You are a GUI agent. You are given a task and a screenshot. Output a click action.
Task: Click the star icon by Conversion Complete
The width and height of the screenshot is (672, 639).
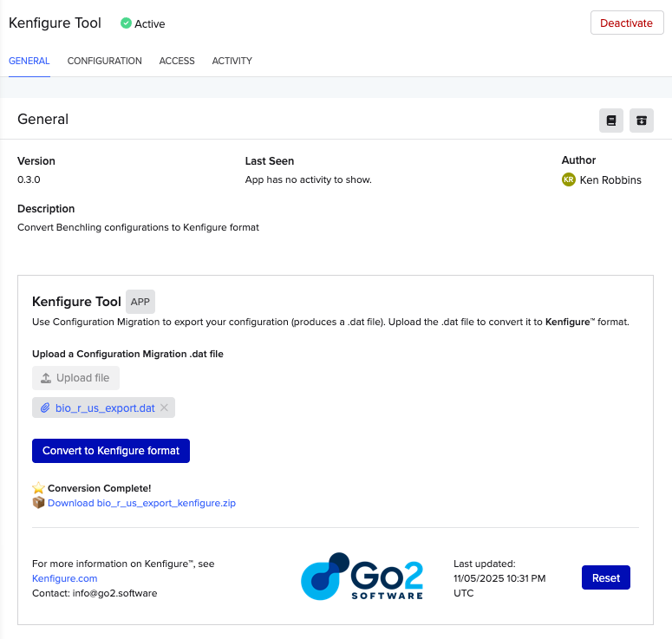click(38, 488)
